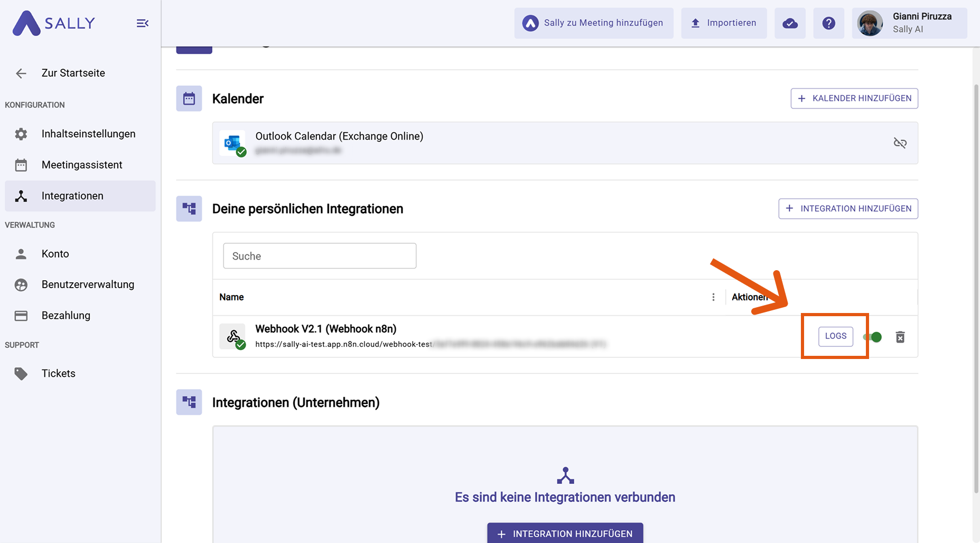Open Gianni Piruzza account menu
The width and height of the screenshot is (980, 543).
click(909, 23)
